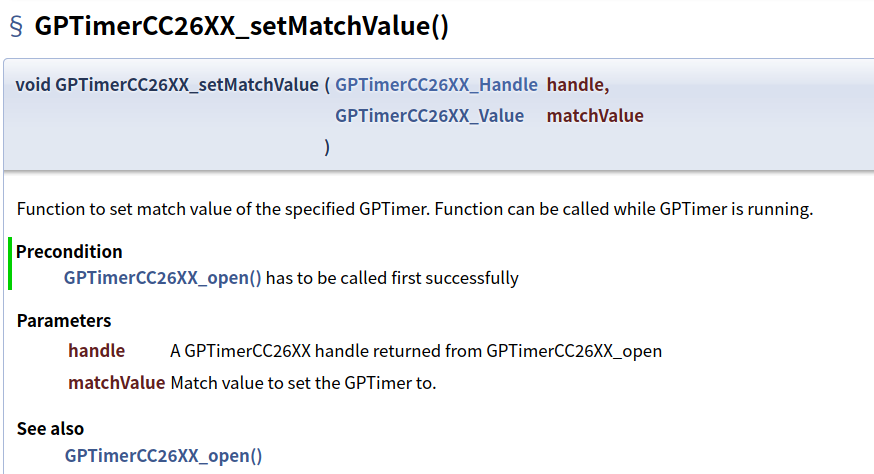Select the matchValue name in Parameters table

pyautogui.click(x=116, y=383)
